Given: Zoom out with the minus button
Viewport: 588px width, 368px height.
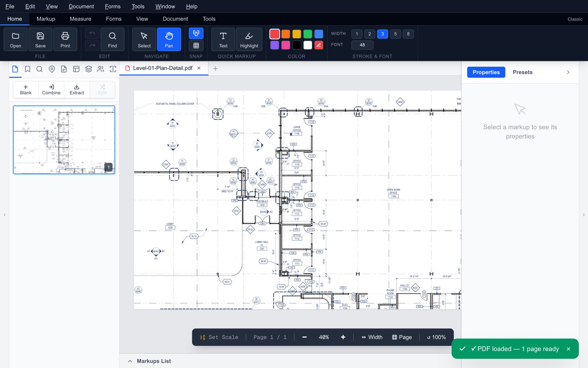Looking at the screenshot, I should (304, 337).
